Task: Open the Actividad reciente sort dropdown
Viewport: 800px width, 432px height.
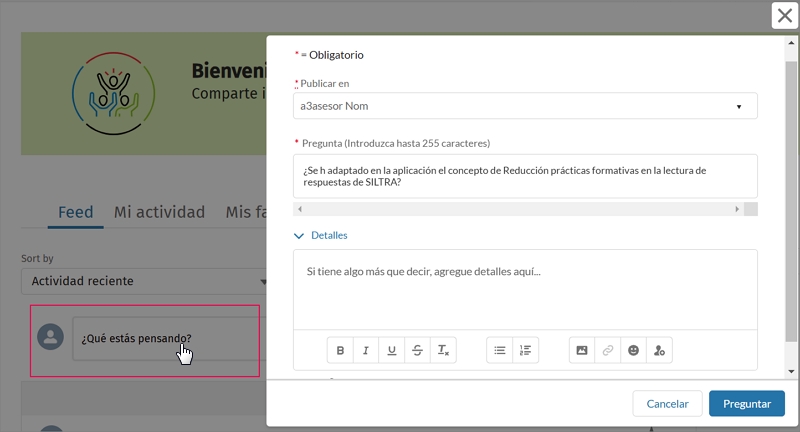Action: [x=144, y=281]
